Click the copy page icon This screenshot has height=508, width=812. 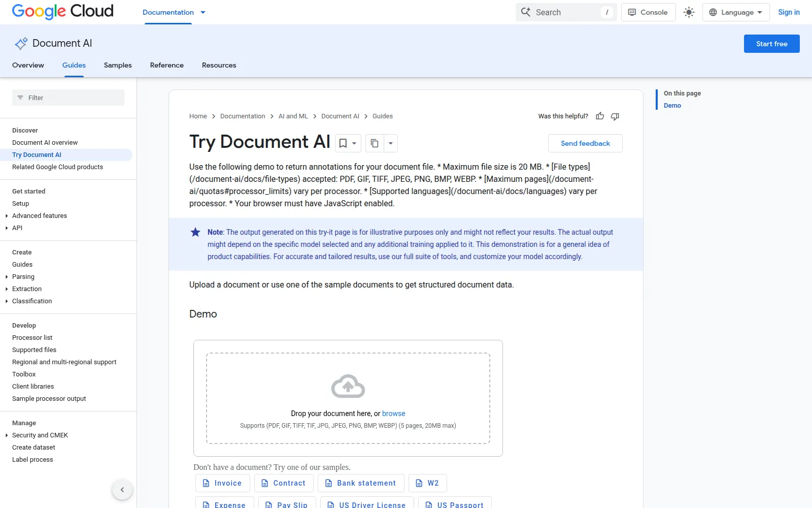point(375,143)
